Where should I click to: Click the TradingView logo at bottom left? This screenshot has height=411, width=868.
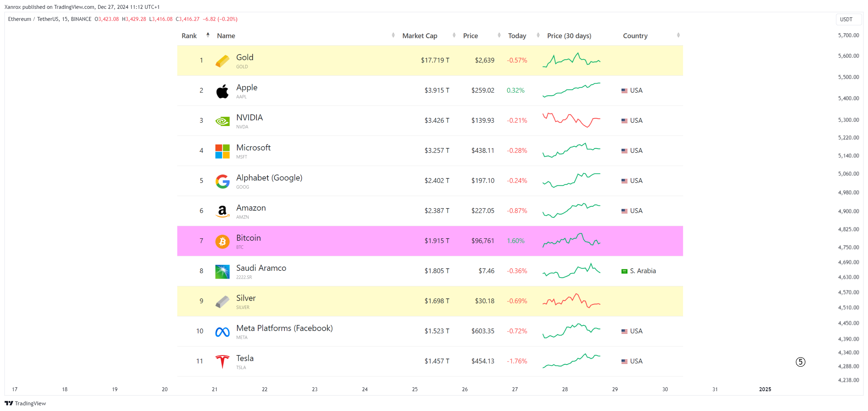click(25, 403)
